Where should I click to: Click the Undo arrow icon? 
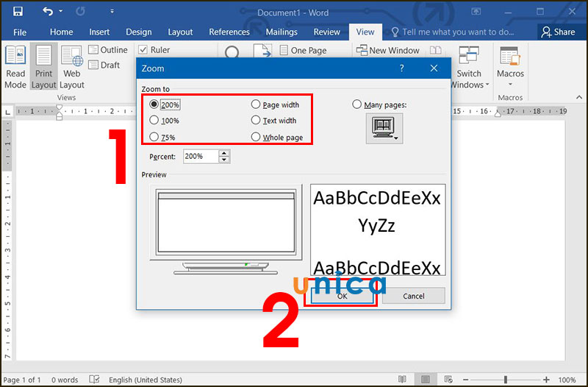48,11
